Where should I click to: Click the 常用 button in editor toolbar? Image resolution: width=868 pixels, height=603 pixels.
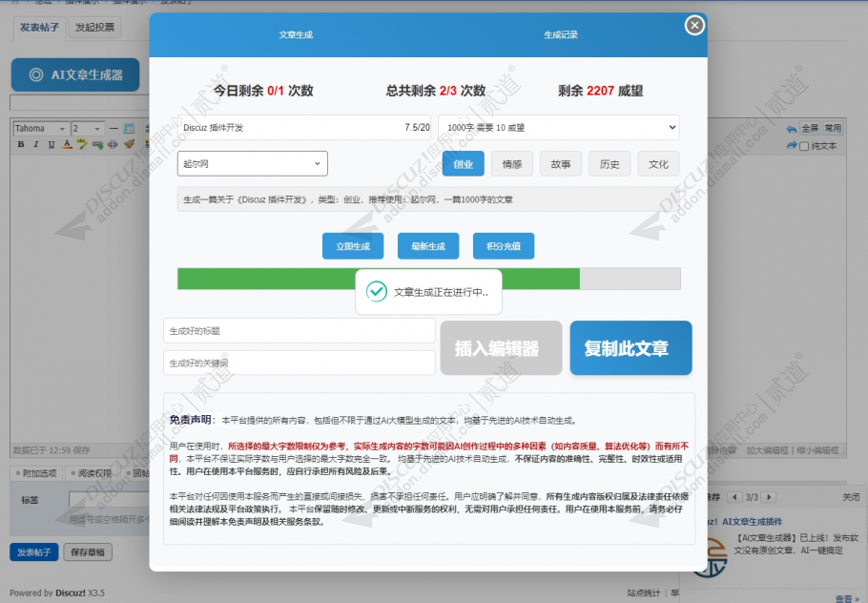click(833, 129)
